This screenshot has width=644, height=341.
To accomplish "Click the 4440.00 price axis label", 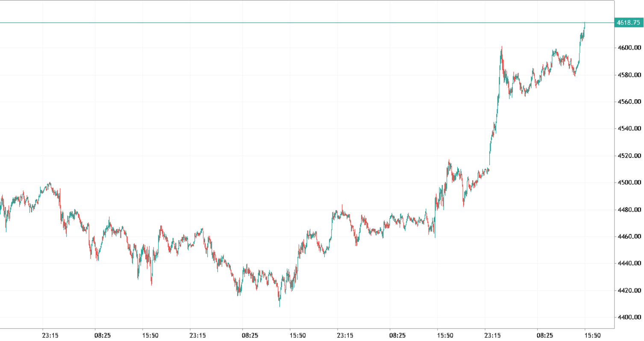I will pos(629,264).
